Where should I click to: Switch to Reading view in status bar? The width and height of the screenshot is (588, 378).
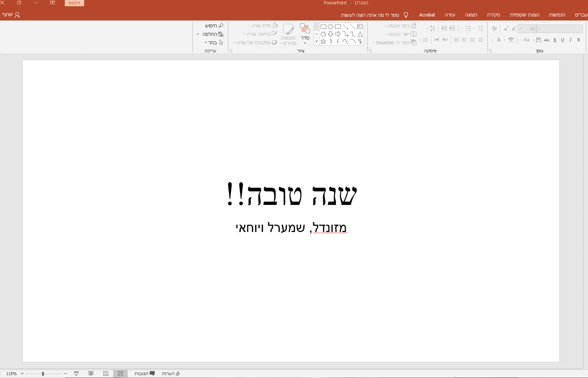coord(91,374)
